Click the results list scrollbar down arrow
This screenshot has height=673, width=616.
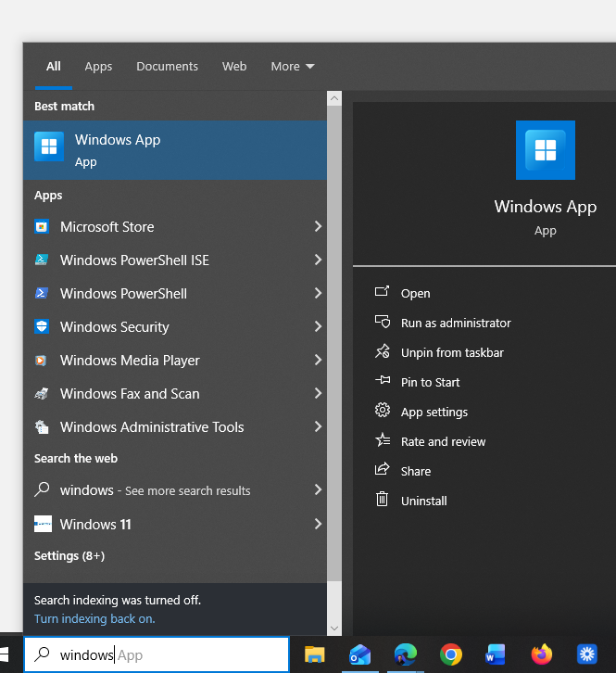[334, 628]
